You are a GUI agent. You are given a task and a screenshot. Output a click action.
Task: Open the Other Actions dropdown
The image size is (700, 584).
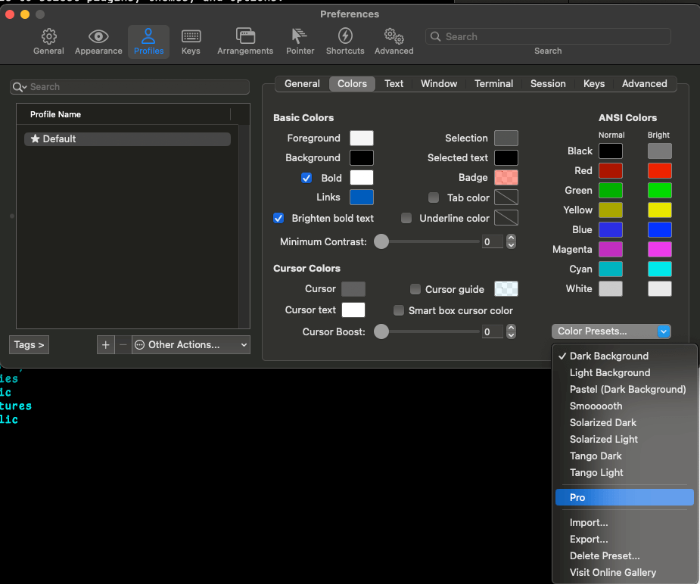coord(191,345)
